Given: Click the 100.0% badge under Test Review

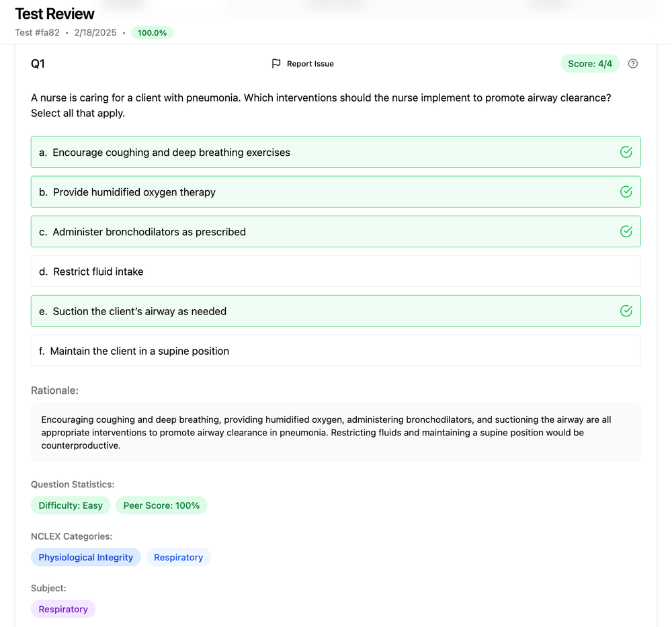Looking at the screenshot, I should [x=152, y=32].
